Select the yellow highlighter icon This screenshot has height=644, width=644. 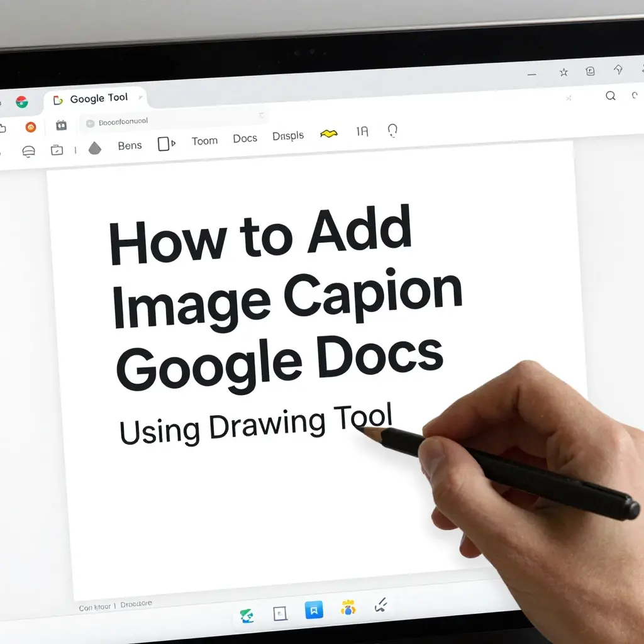(x=329, y=133)
